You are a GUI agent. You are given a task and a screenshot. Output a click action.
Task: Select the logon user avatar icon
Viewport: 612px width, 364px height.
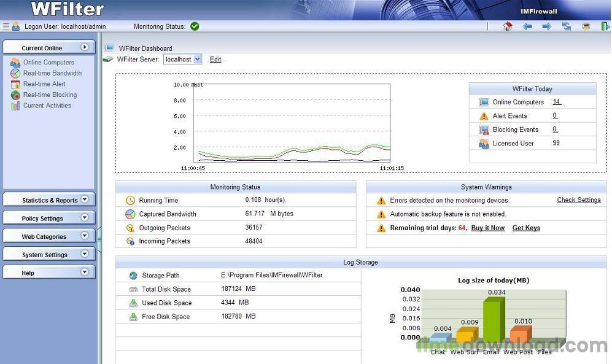pos(15,26)
